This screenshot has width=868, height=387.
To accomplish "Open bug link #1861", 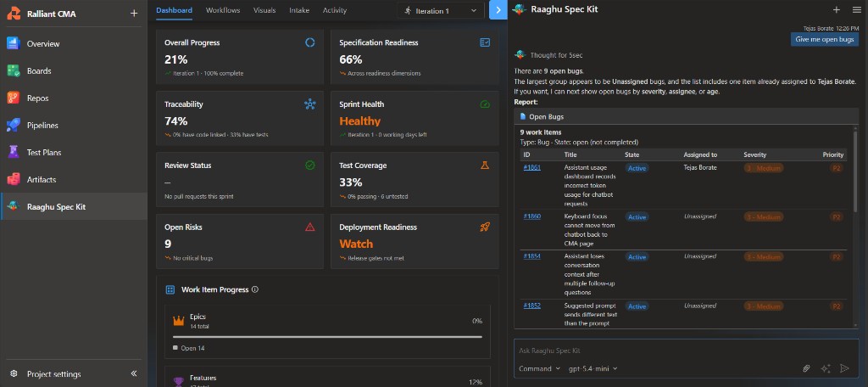I will [x=532, y=167].
